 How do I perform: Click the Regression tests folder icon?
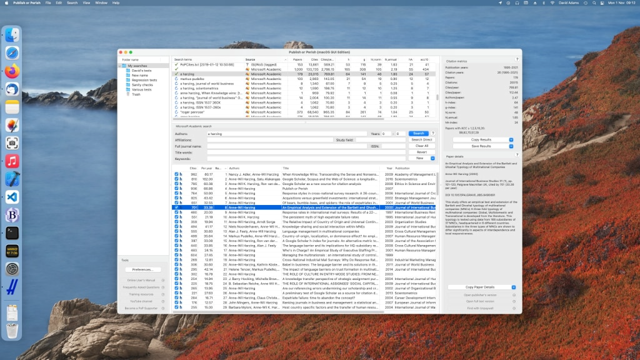click(x=128, y=80)
